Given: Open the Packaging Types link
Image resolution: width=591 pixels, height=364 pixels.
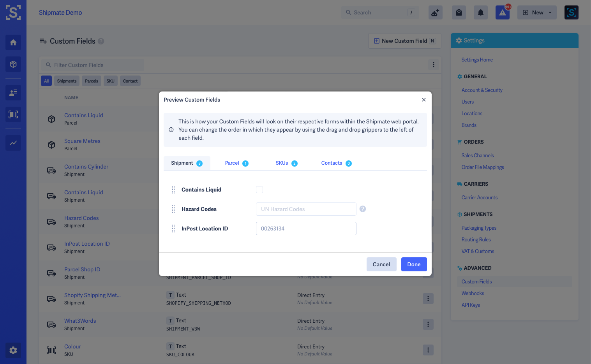Looking at the screenshot, I should point(479,228).
